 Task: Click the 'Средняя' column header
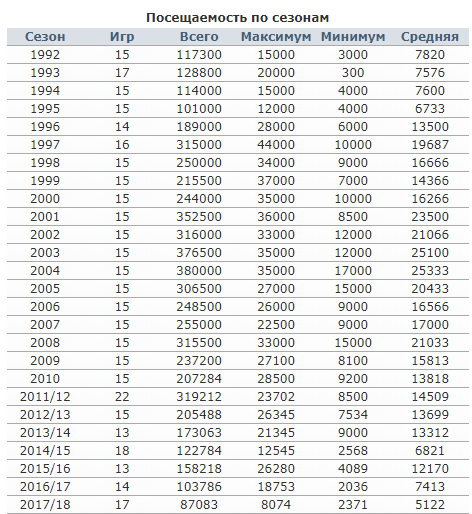[430, 37]
